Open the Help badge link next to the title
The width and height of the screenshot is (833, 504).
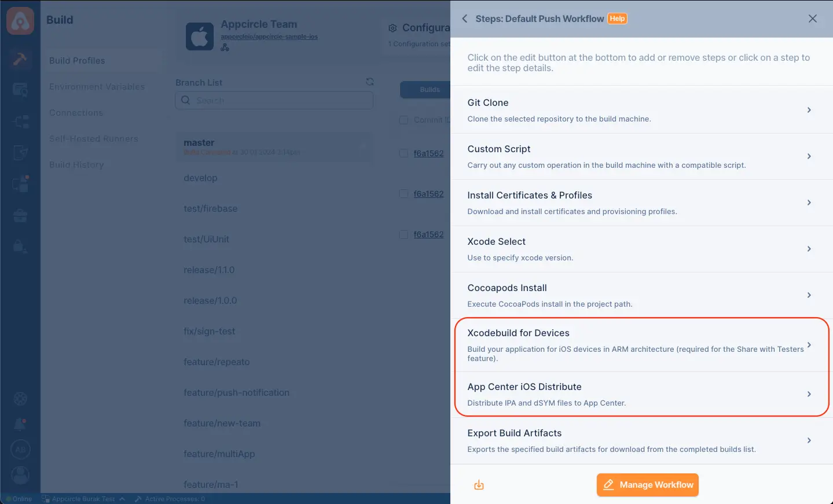[617, 19]
